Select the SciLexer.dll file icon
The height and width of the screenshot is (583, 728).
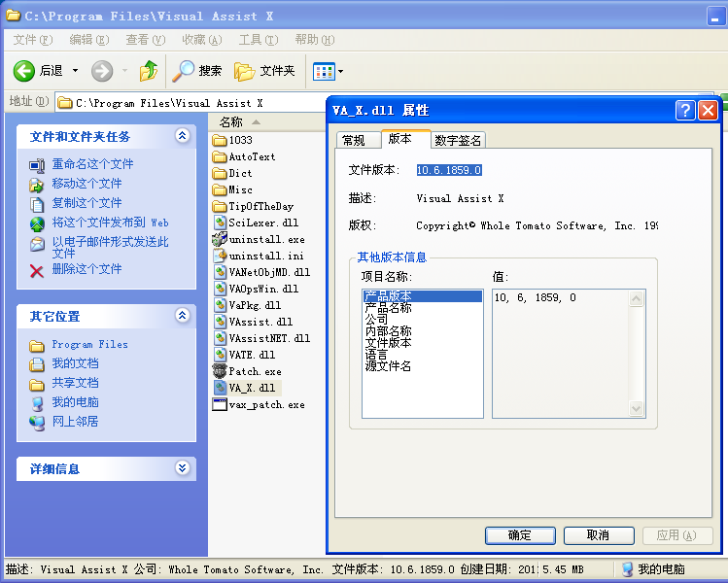219,223
